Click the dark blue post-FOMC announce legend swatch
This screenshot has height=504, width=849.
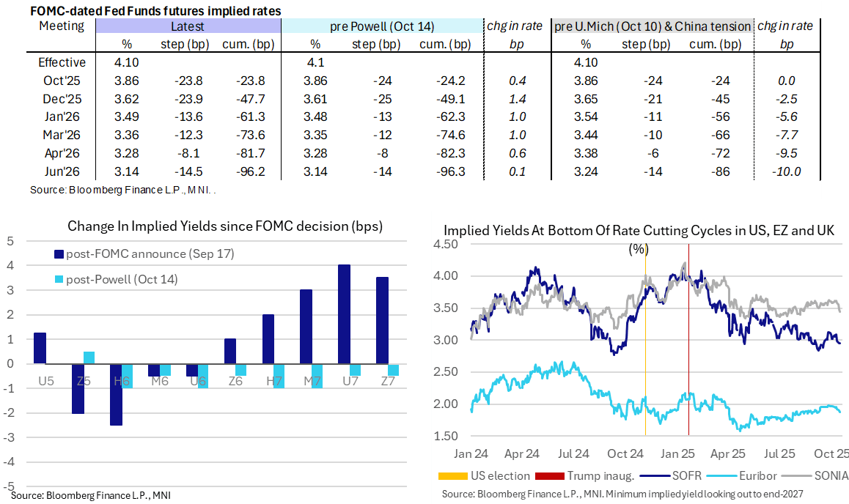57,255
